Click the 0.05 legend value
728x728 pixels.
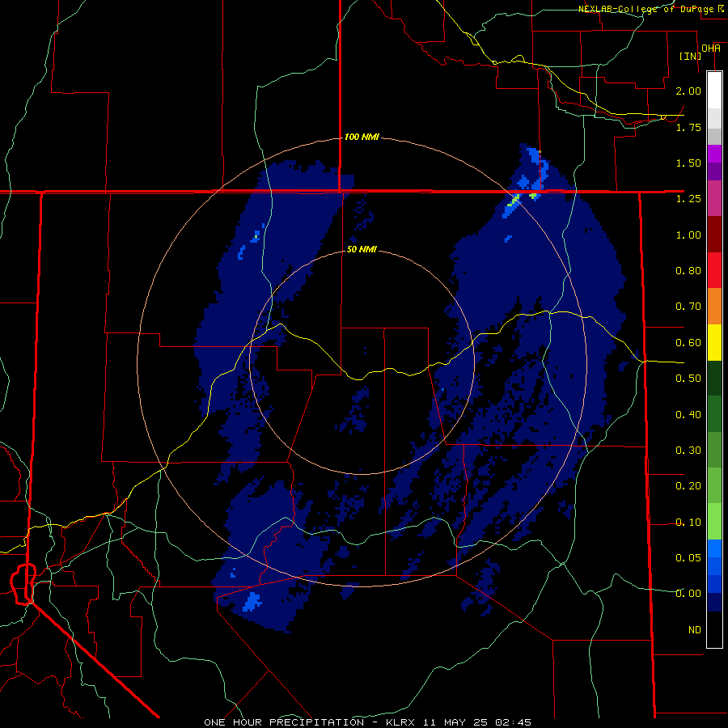688,557
